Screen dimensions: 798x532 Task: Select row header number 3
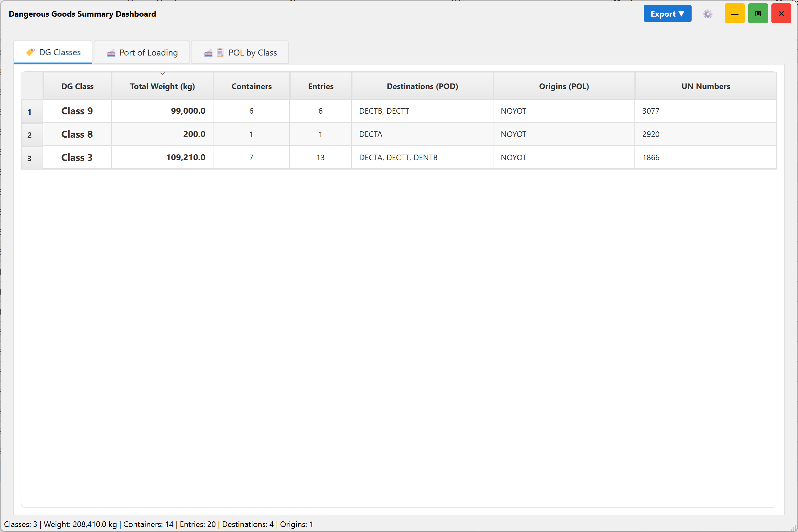32,158
